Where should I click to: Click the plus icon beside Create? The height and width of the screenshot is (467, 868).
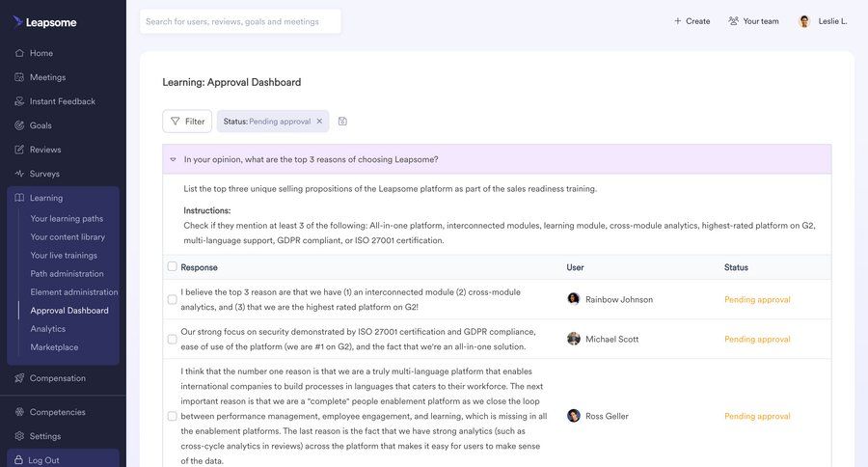tap(678, 21)
